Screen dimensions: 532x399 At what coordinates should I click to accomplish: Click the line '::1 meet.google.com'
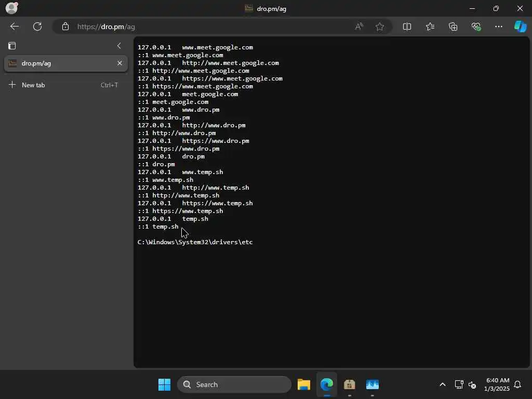coord(173,102)
